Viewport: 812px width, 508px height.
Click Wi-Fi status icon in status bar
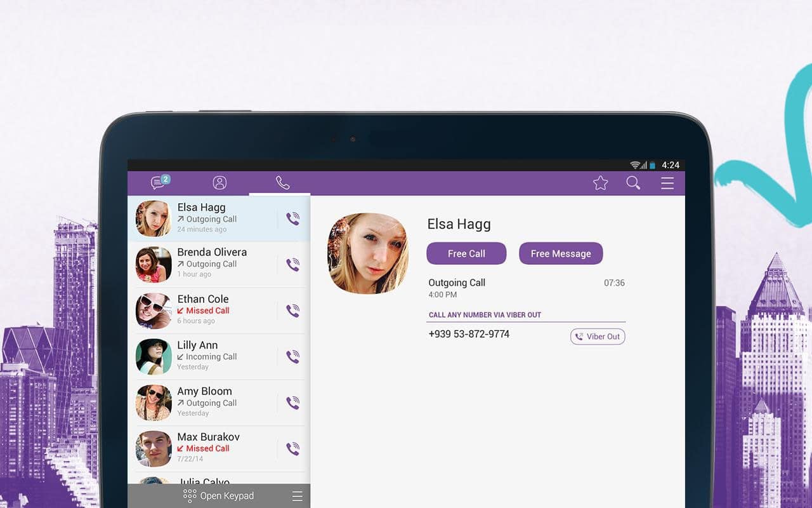pos(635,165)
